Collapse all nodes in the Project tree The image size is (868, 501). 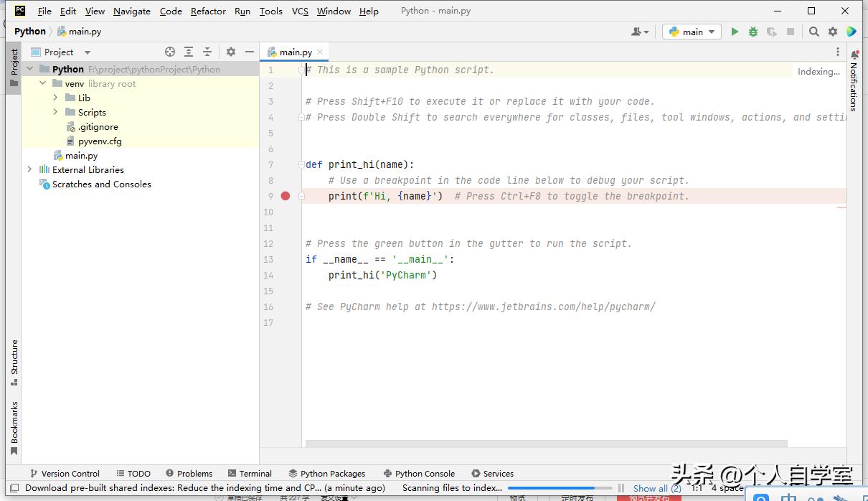[207, 52]
